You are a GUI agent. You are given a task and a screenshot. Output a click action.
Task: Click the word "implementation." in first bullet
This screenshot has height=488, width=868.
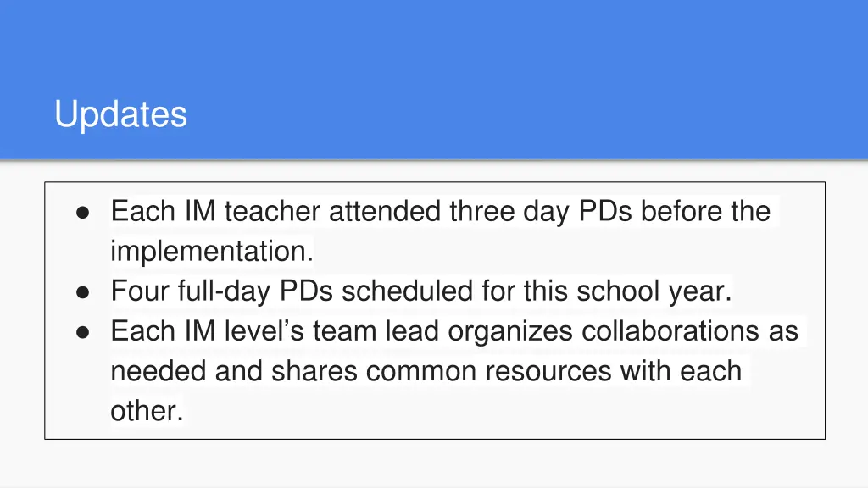click(x=212, y=252)
